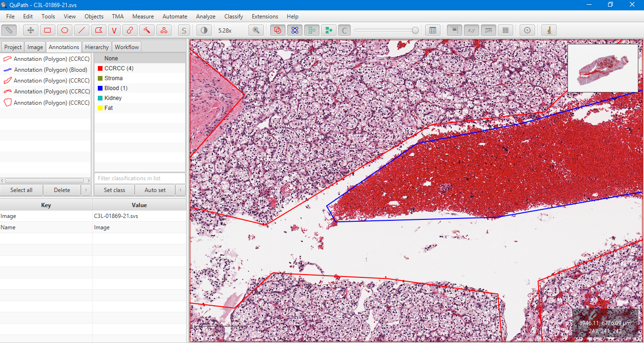
Task: Switch to the Workflow tab
Action: click(126, 47)
